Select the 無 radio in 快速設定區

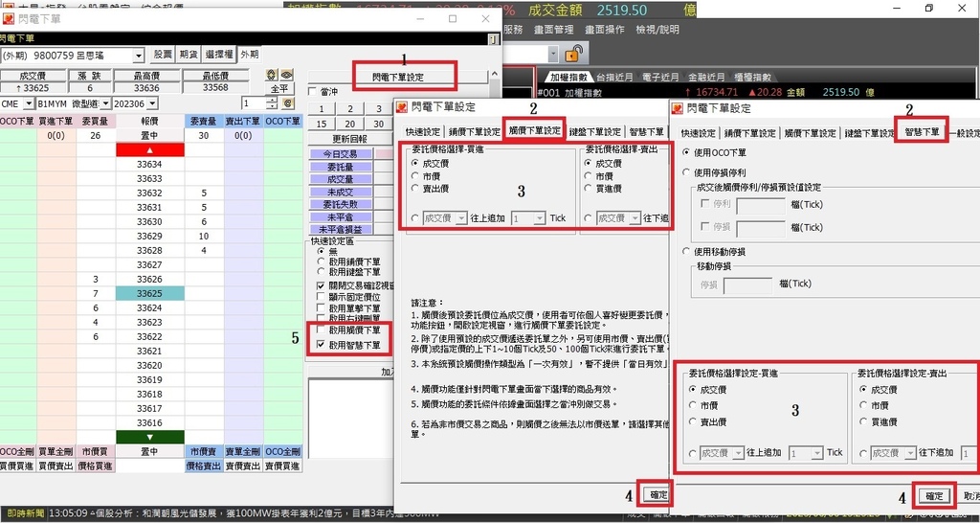click(321, 251)
